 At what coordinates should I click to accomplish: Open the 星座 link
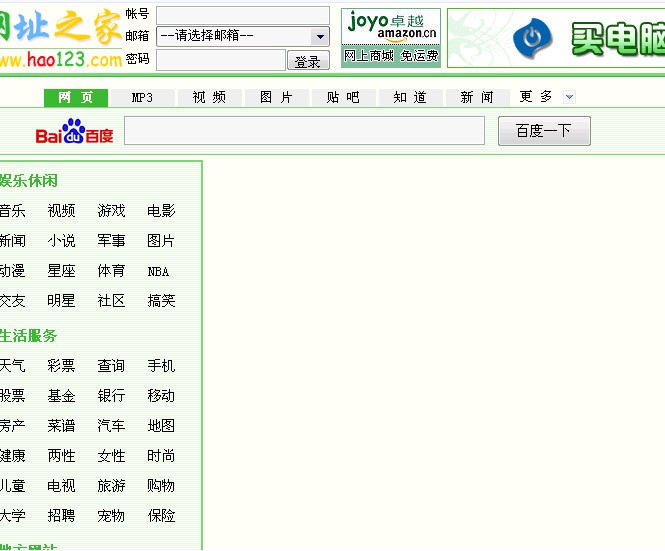click(x=61, y=271)
